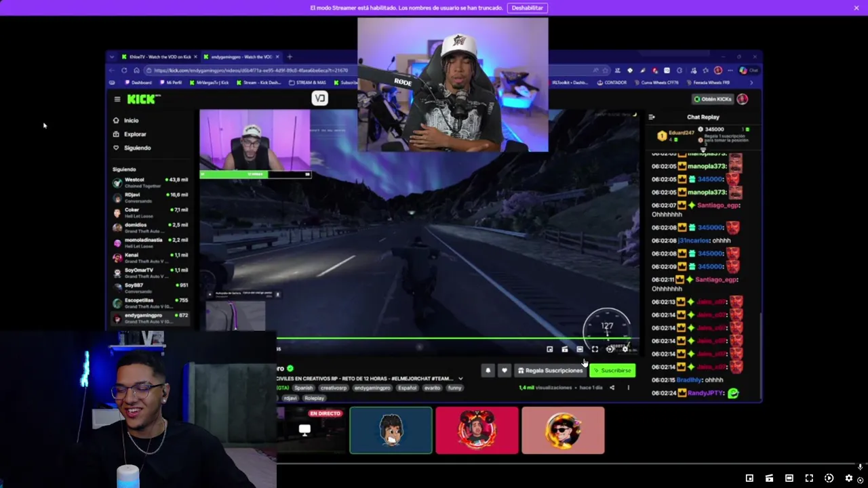This screenshot has width=868, height=488.
Task: Click the notification bell next to the heart
Action: [488, 371]
